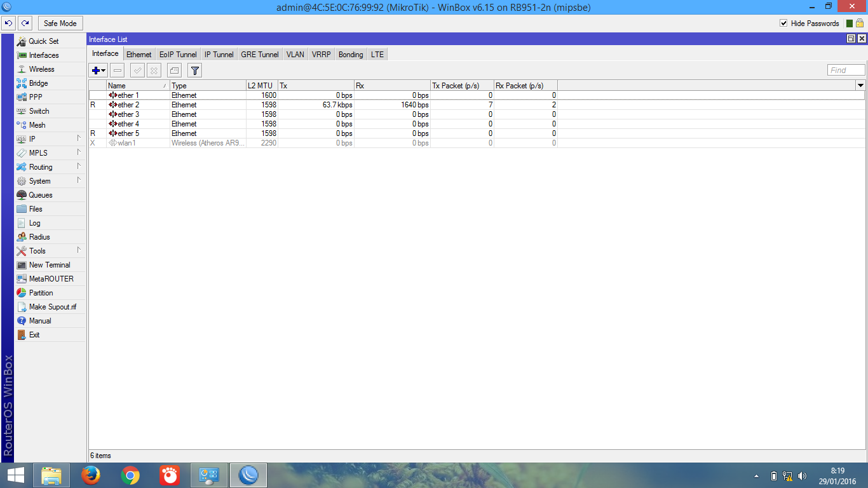
Task: Open the Partition sidebar item
Action: click(x=50, y=293)
